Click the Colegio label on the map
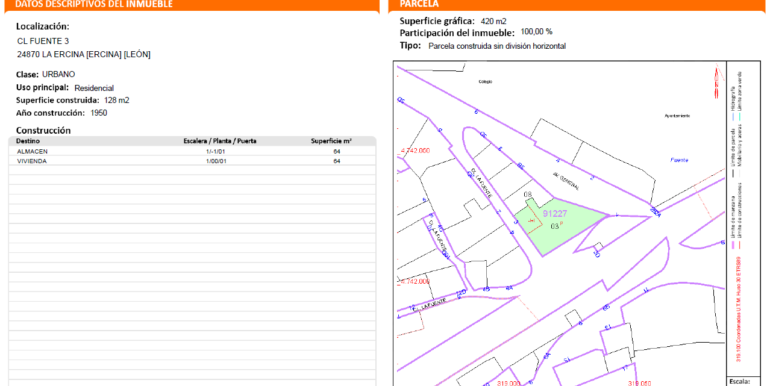Screen dimensions: 770x386 coord(485,82)
